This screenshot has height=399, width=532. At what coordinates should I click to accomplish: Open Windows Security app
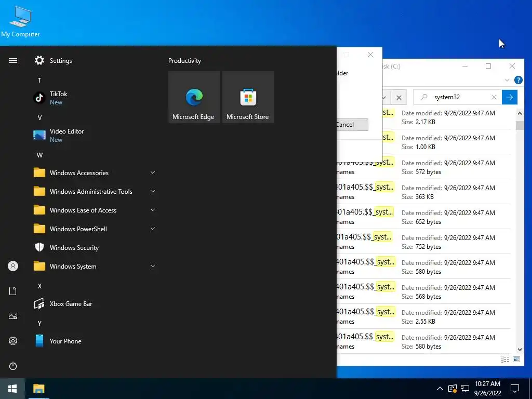(95, 248)
